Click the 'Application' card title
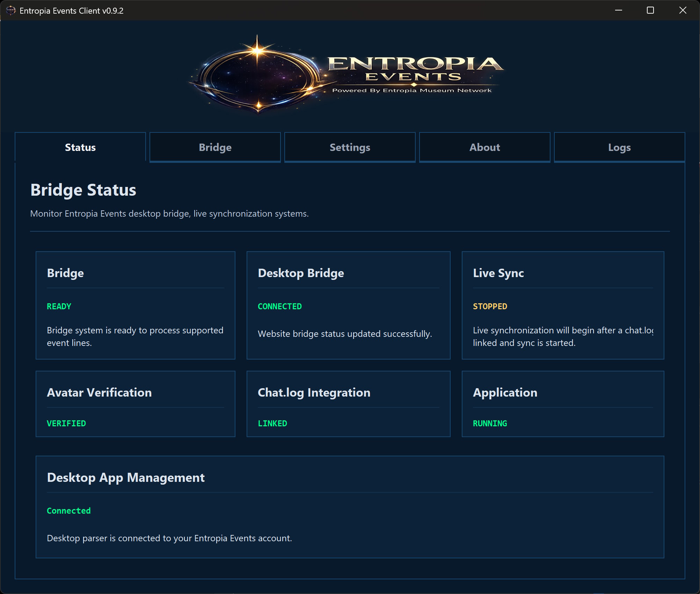The image size is (700, 594). 505,392
